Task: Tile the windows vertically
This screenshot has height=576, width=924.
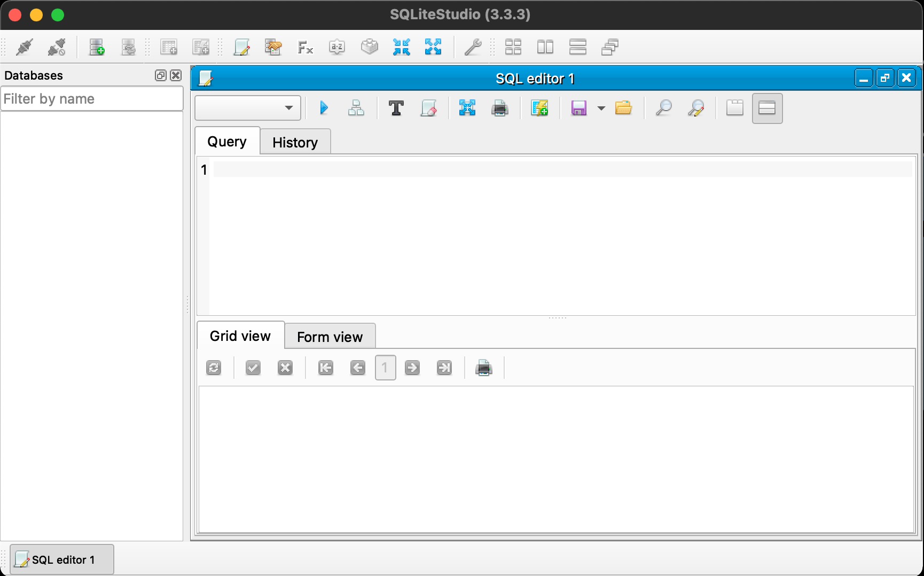Action: (x=578, y=47)
